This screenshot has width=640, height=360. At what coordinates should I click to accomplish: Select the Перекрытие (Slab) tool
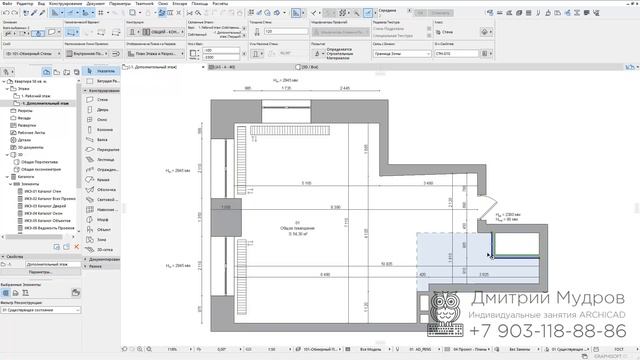101,149
